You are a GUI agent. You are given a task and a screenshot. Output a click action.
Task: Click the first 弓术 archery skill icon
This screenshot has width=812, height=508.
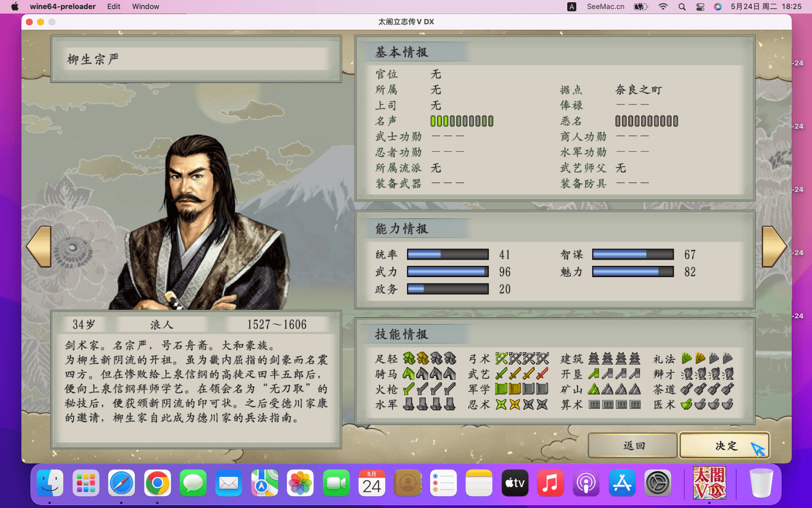[501, 358]
